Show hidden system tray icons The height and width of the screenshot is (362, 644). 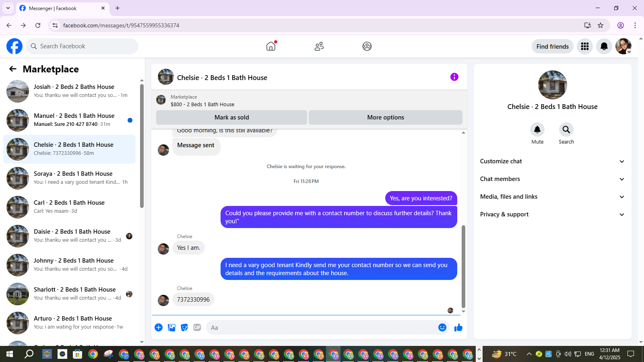point(529,354)
